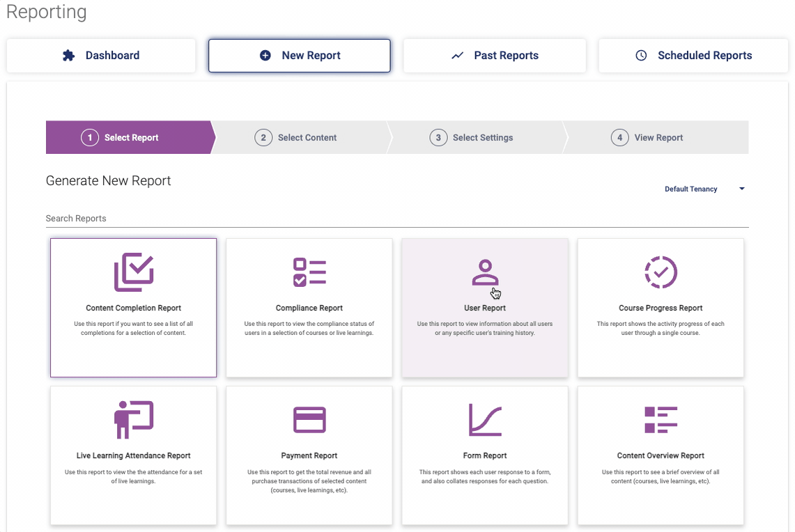Click the step 3 circle number
Viewport: 795px width, 532px height.
tap(438, 137)
